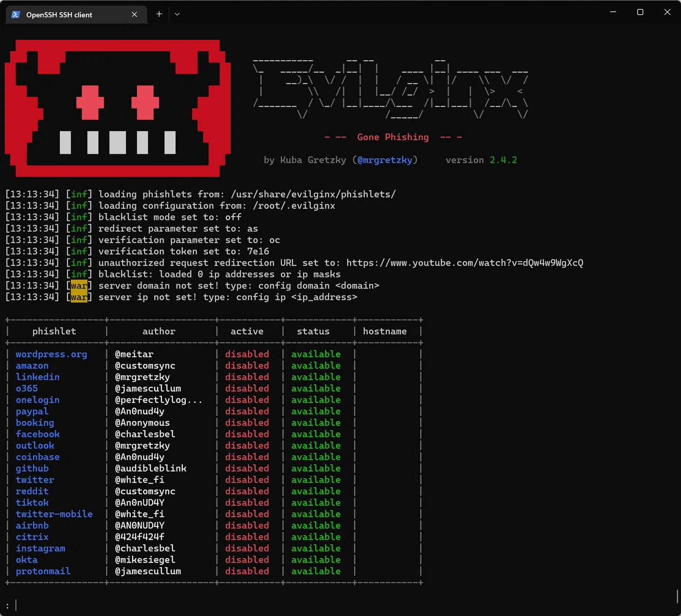The width and height of the screenshot is (681, 616).
Task: Close the OpenSSH SSH client tab
Action: coord(134,15)
